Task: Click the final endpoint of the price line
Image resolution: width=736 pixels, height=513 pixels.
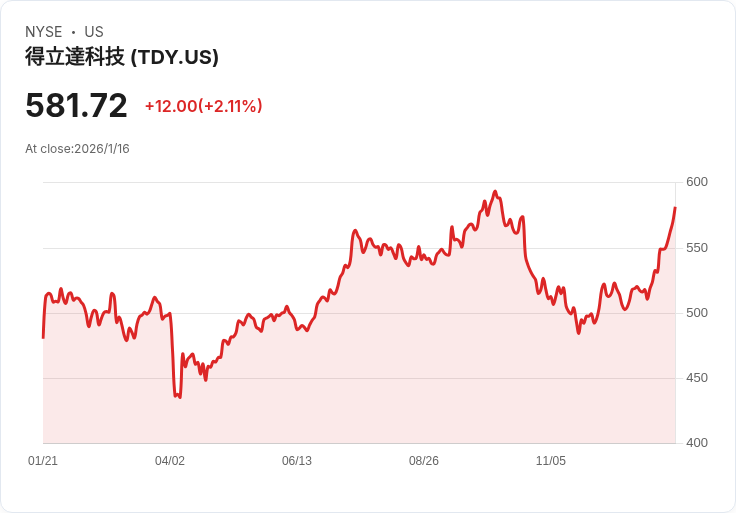Action: tap(675, 207)
